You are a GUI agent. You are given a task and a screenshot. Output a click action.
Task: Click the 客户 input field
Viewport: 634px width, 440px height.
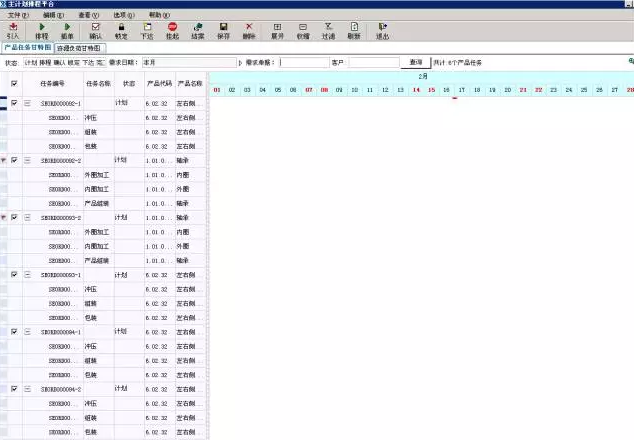pos(374,63)
